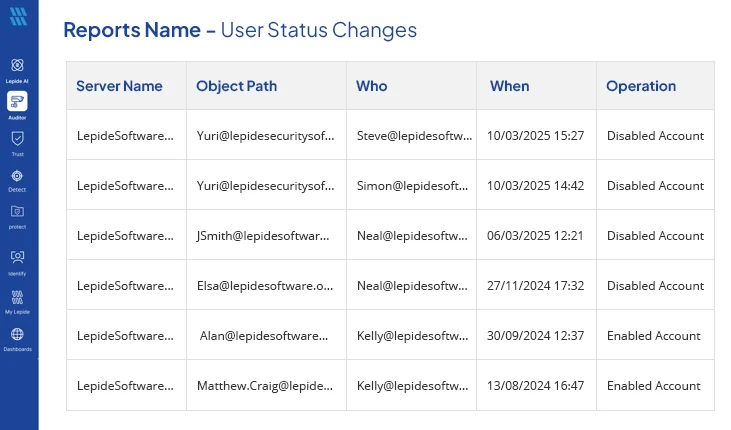Viewport: 731px width, 430px height.
Task: Select the 30/09/2024 12:37 timestamp
Action: pyautogui.click(x=536, y=336)
